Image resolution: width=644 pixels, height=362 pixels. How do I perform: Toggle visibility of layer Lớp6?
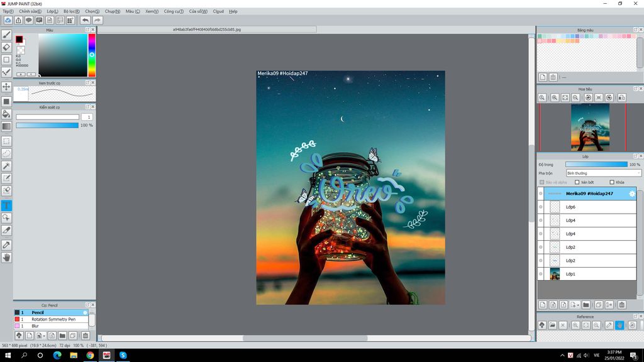click(x=540, y=207)
